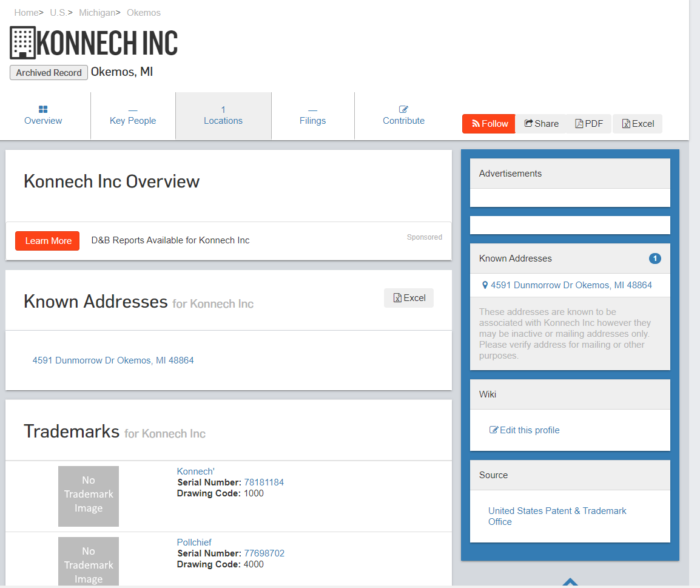Click Edit this profile link

pyautogui.click(x=530, y=430)
